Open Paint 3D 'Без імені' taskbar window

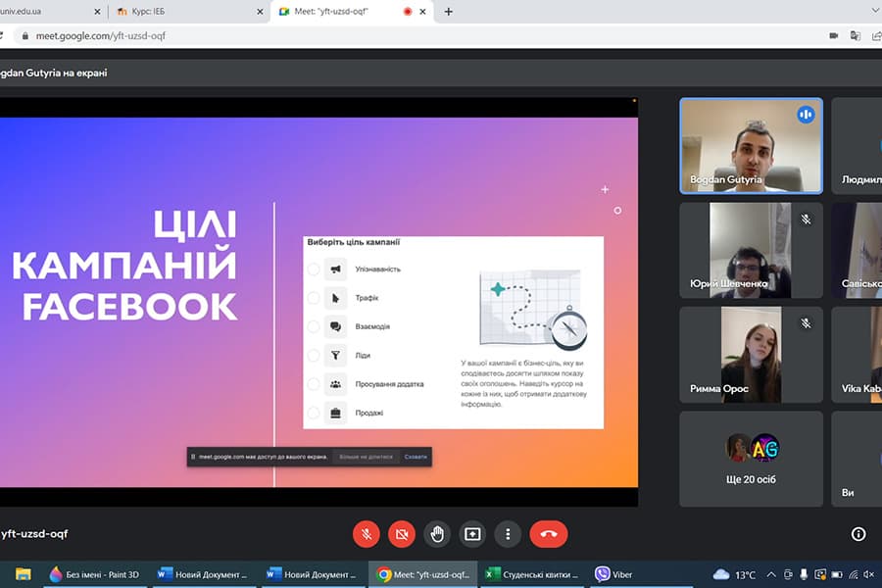point(94,574)
